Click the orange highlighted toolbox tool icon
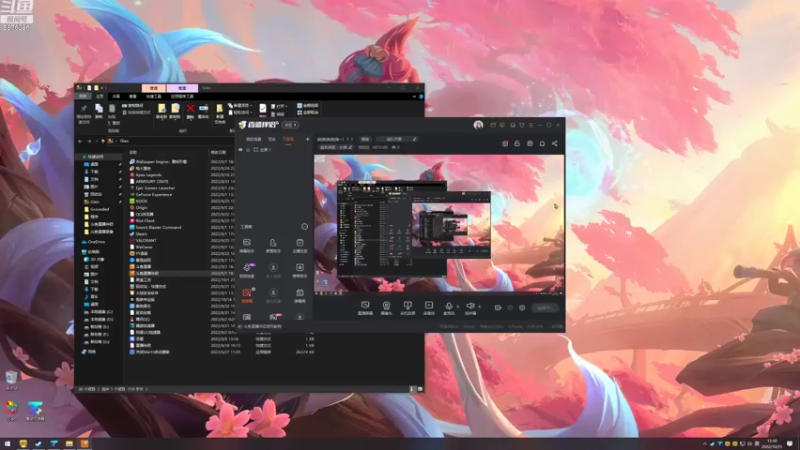This screenshot has width=800, height=450. [247, 292]
